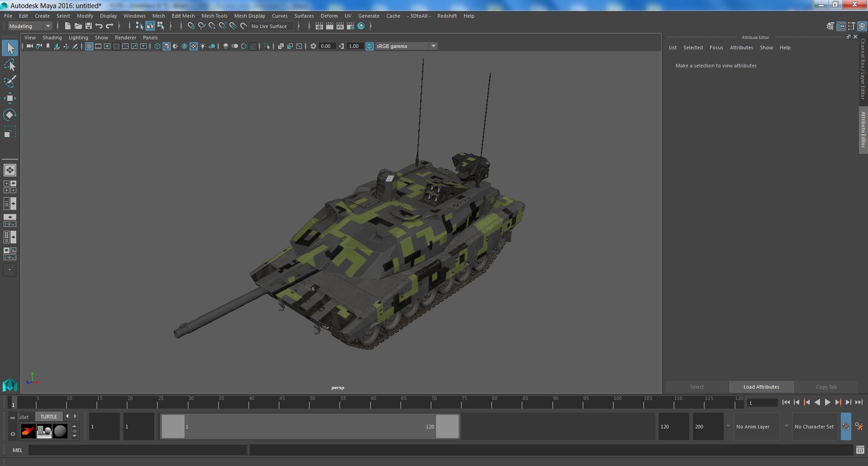Choose the Rotate tool
Image resolution: width=868 pixels, height=466 pixels.
point(10,115)
